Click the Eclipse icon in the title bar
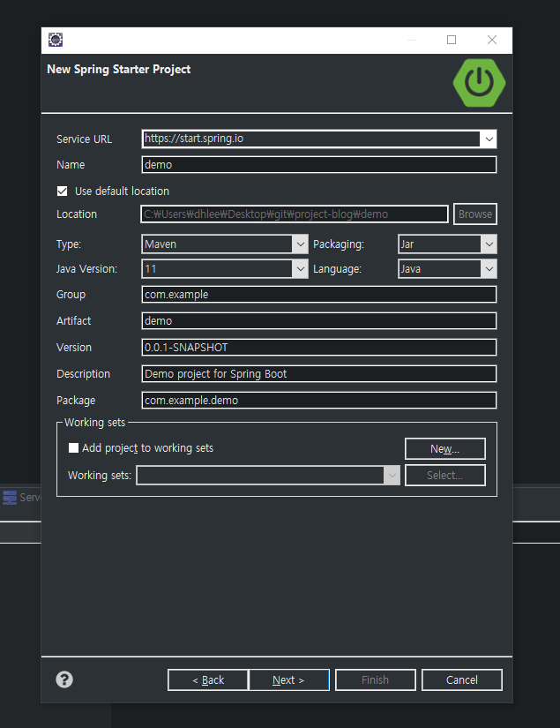560x728 pixels. (x=56, y=40)
